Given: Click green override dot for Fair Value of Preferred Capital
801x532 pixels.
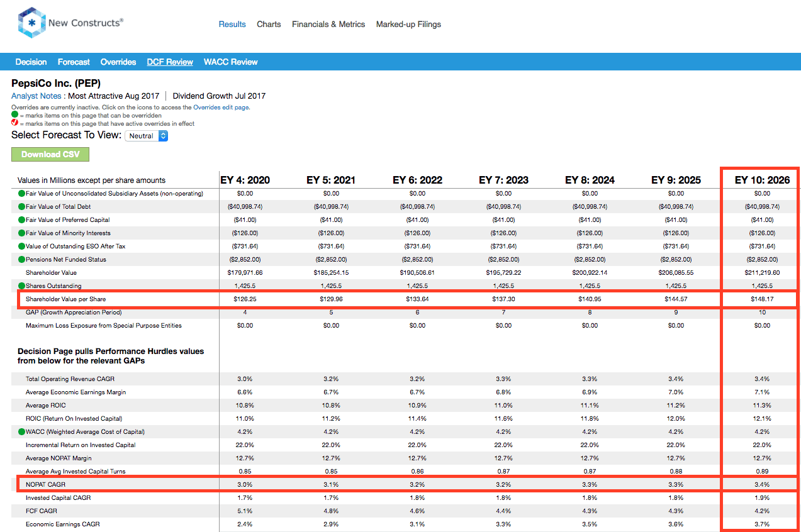Looking at the screenshot, I should [21, 219].
